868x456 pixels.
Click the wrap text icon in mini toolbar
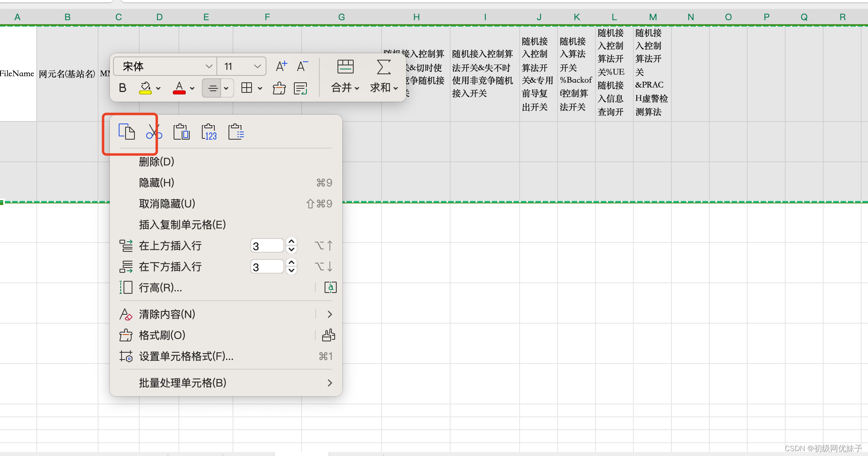tap(301, 88)
